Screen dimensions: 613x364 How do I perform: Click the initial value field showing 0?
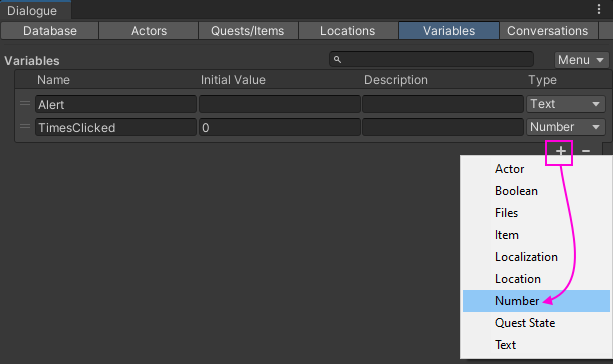click(280, 127)
